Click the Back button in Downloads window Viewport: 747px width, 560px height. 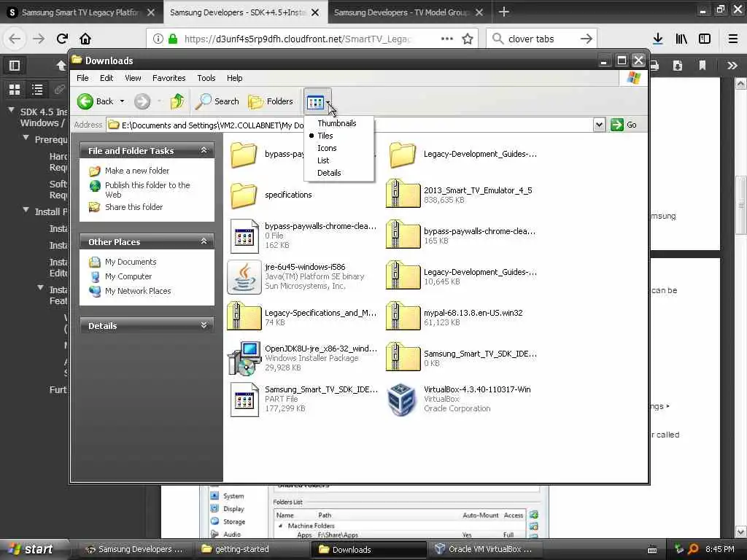(x=96, y=101)
